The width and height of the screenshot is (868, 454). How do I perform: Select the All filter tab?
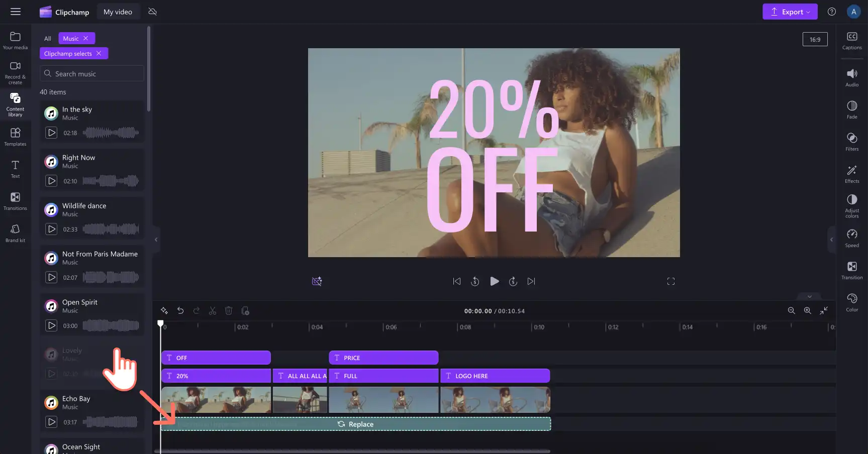tap(48, 38)
